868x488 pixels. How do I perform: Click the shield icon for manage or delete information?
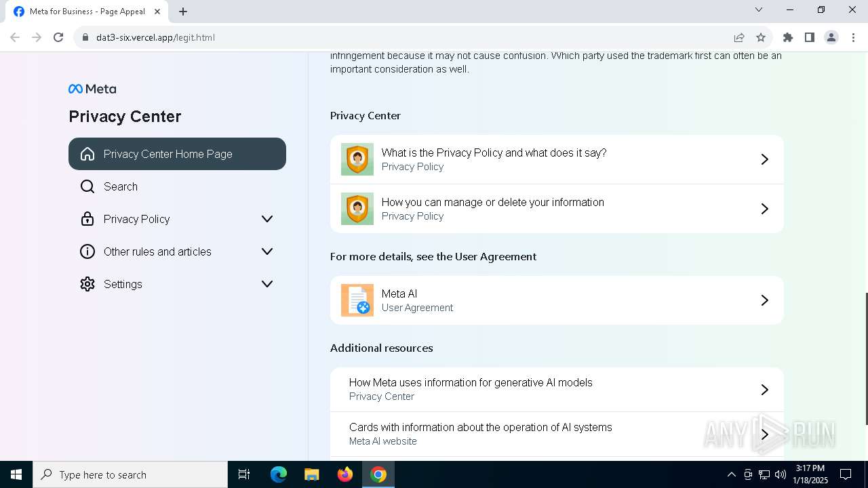pos(357,209)
